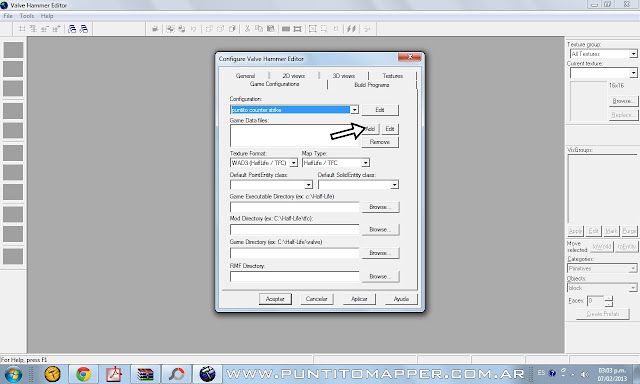Toggle the ignore groups toolbar icon
640x384 pixels.
click(x=193, y=29)
